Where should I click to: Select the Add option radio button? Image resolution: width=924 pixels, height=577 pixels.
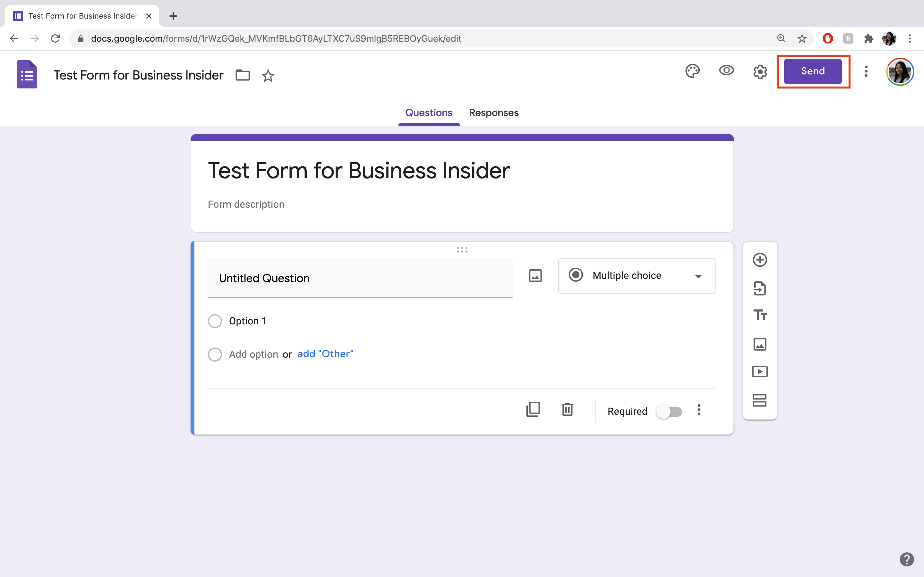coord(214,354)
